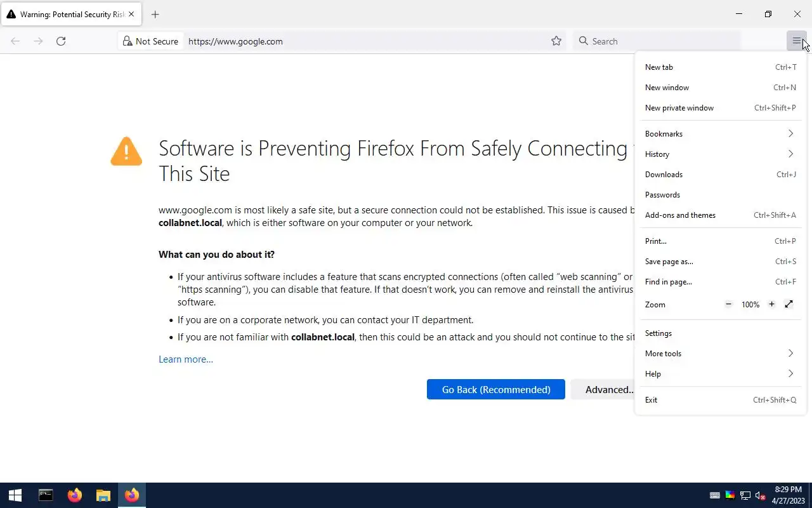812x508 pixels.
Task: Expand the Help submenu
Action: coord(720,374)
